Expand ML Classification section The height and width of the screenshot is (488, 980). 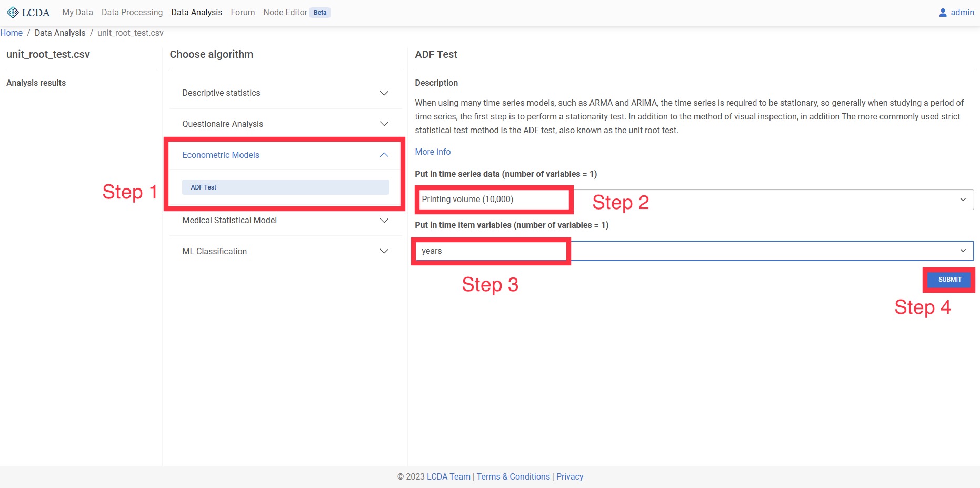384,252
